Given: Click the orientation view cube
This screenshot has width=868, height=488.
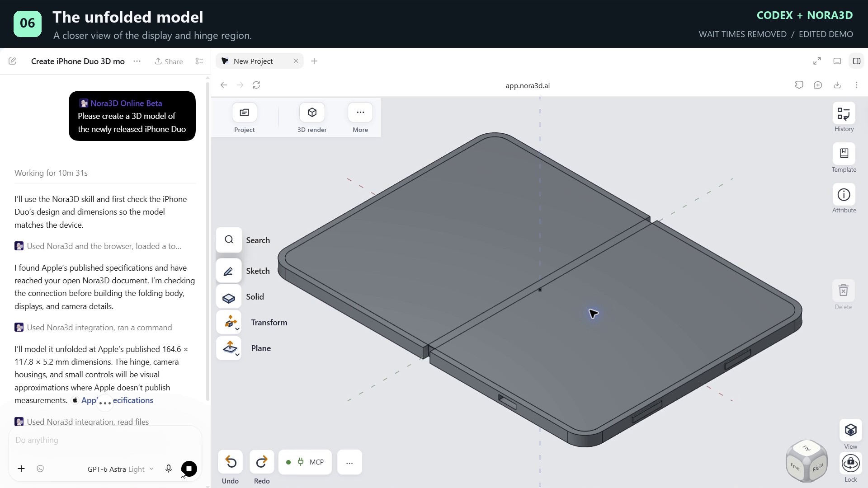Looking at the screenshot, I should coord(807,461).
